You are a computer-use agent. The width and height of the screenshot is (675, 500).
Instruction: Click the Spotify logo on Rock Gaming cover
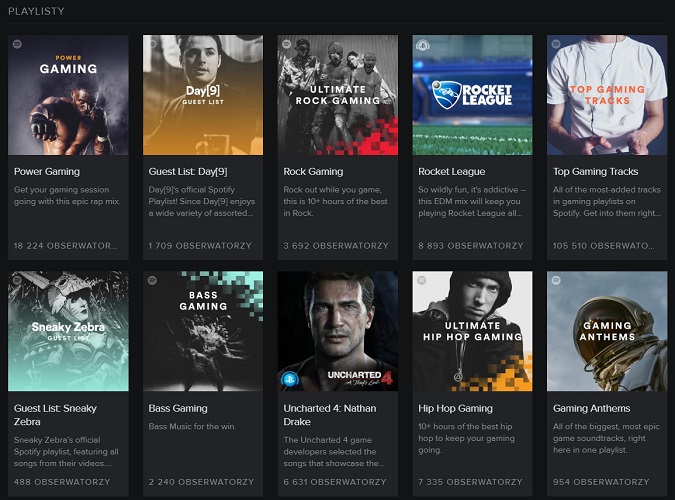[287, 44]
